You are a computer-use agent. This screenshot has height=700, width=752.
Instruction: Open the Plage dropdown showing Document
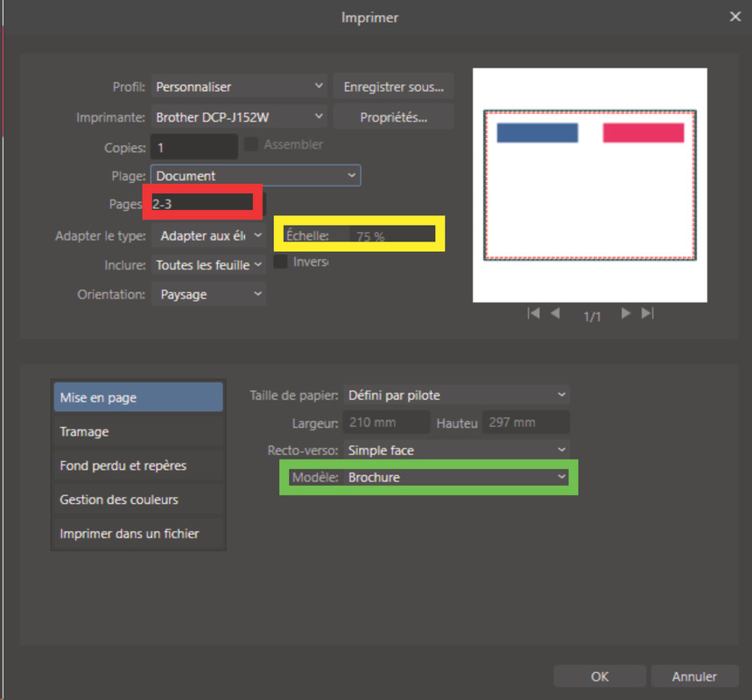(256, 176)
